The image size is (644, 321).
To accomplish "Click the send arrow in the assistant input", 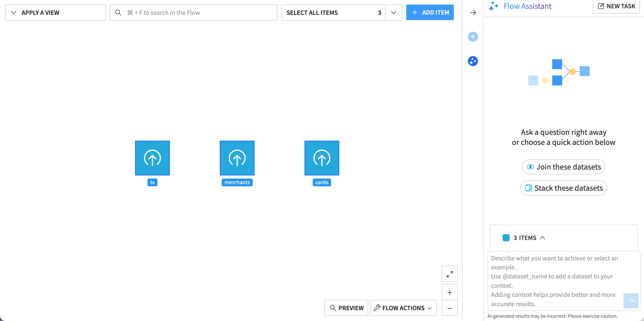I will tap(631, 301).
